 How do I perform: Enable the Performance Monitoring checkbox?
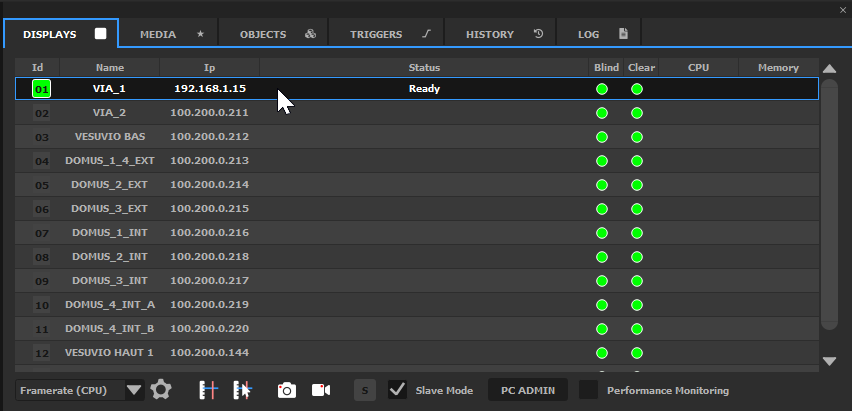tap(589, 389)
